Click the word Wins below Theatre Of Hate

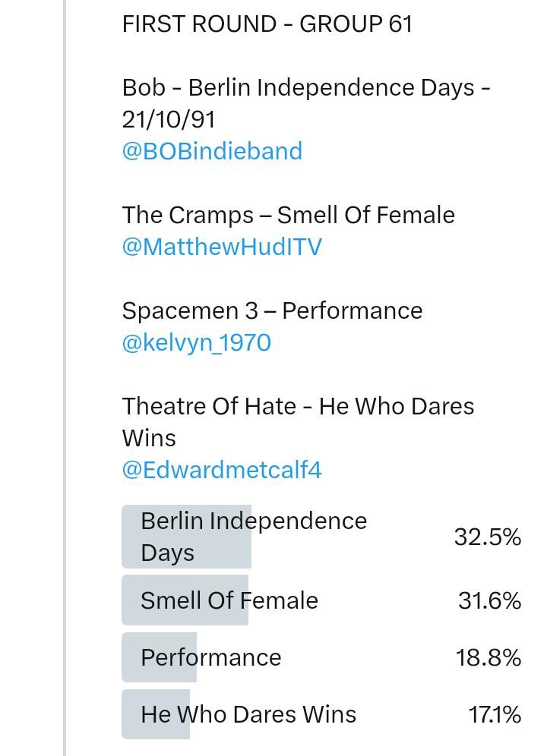click(x=149, y=438)
